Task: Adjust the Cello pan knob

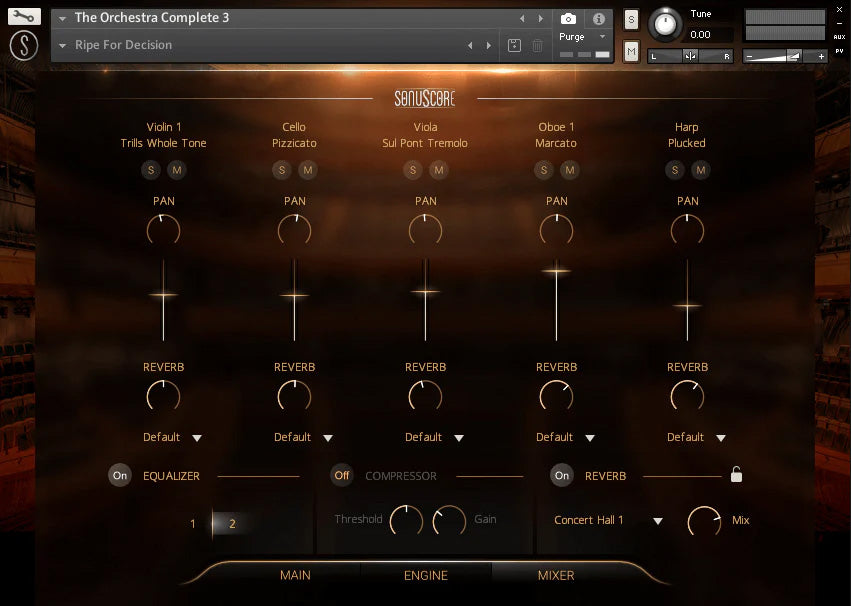Action: 295,230
